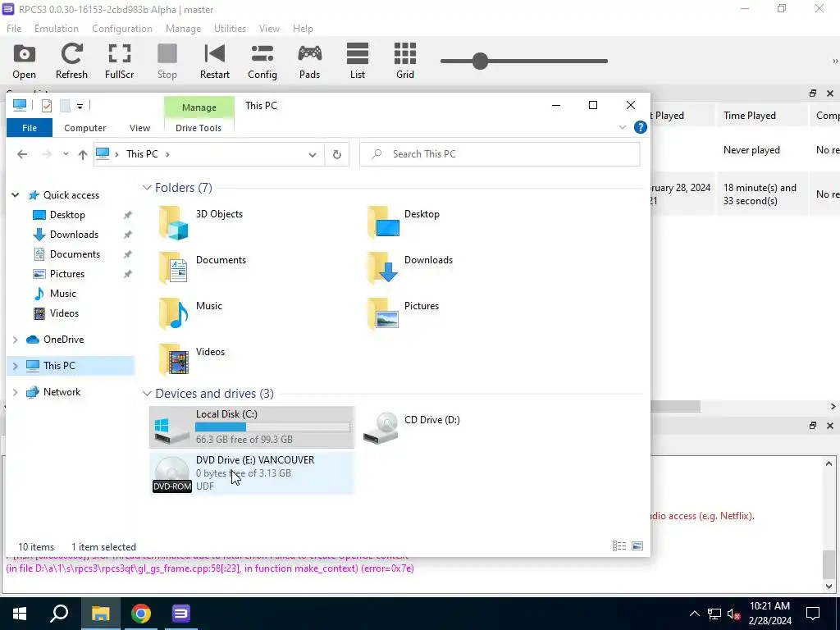Image resolution: width=840 pixels, height=630 pixels.
Task: Open the Utilities menu
Action: 230,29
